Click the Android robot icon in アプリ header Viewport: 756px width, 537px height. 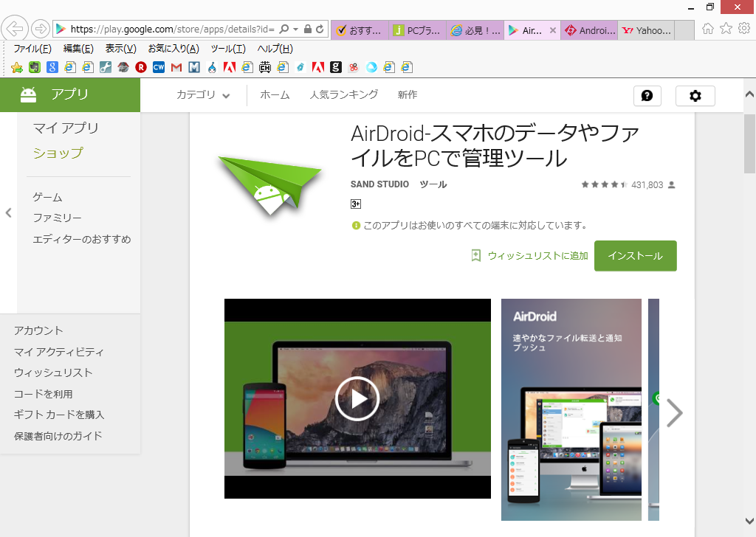(29, 95)
